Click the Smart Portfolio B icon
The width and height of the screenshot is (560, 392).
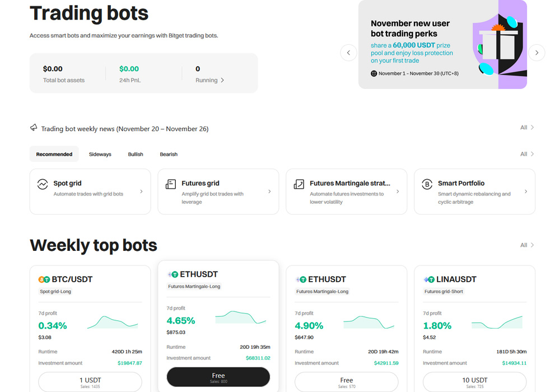tap(427, 184)
